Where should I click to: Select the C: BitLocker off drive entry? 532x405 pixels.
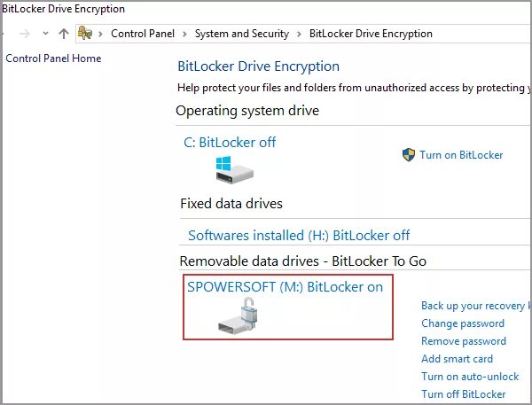(x=230, y=142)
